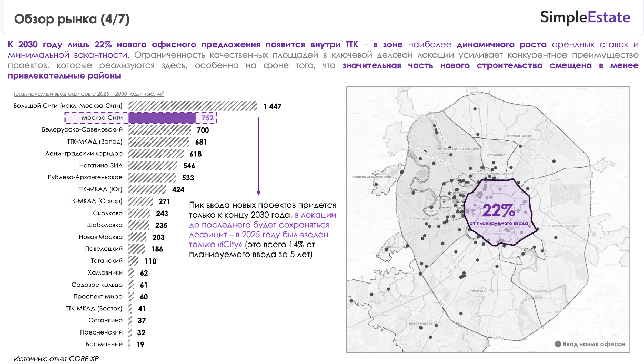Click the Белорусско-Савеловский bar label
The width and height of the screenshot is (644, 364).
pos(82,129)
